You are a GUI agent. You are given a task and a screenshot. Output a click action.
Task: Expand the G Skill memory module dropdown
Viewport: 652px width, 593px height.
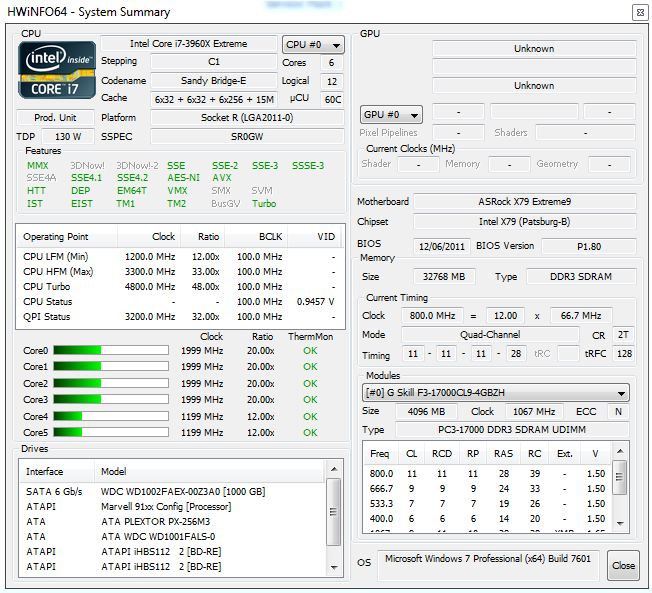495,393
